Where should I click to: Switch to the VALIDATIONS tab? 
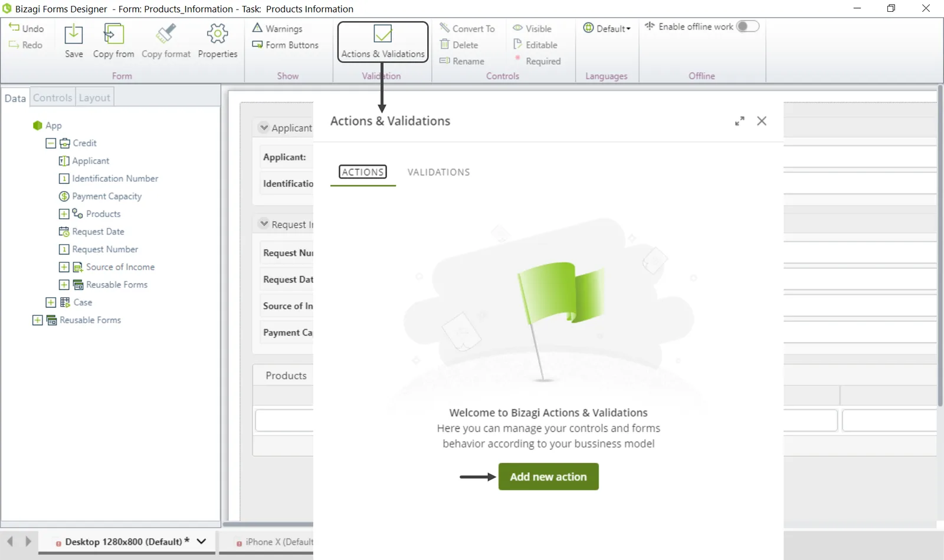[x=439, y=172]
